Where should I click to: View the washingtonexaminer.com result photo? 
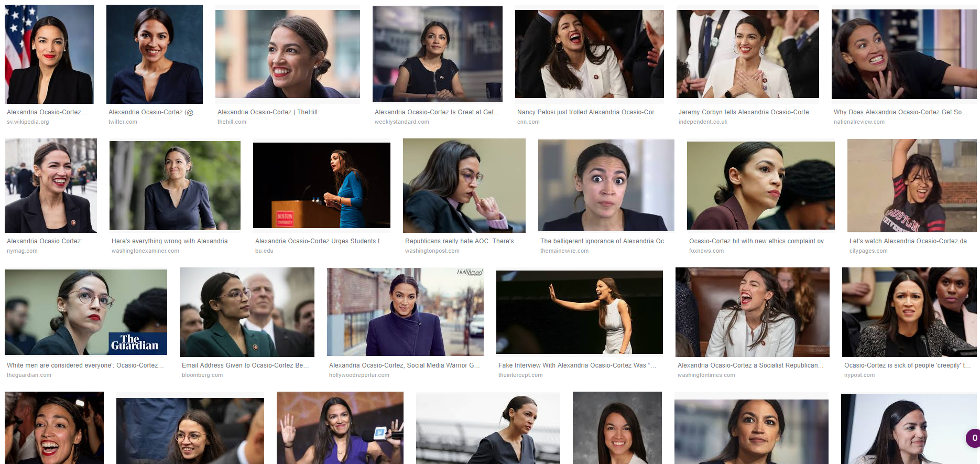tap(175, 186)
